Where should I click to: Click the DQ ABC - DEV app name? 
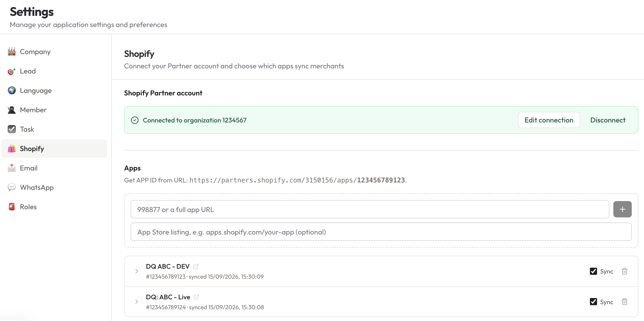click(168, 266)
